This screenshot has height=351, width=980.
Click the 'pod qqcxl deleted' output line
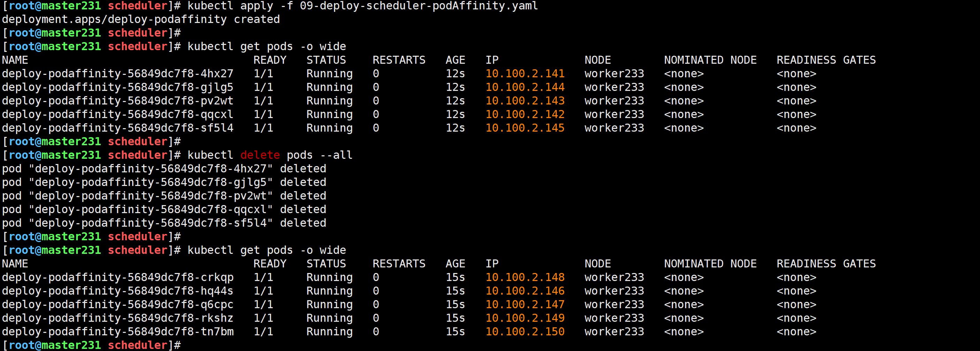(x=164, y=209)
